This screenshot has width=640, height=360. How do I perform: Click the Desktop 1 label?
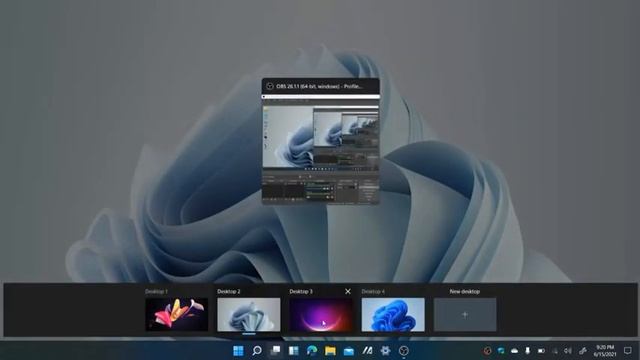coord(156,291)
